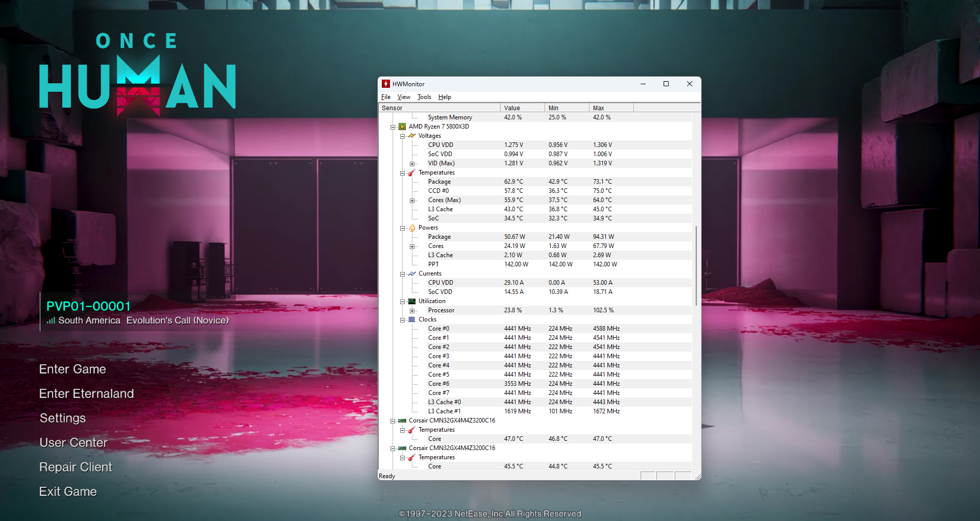Open the View menu in HWMonitor
980x521 pixels.
coord(404,97)
